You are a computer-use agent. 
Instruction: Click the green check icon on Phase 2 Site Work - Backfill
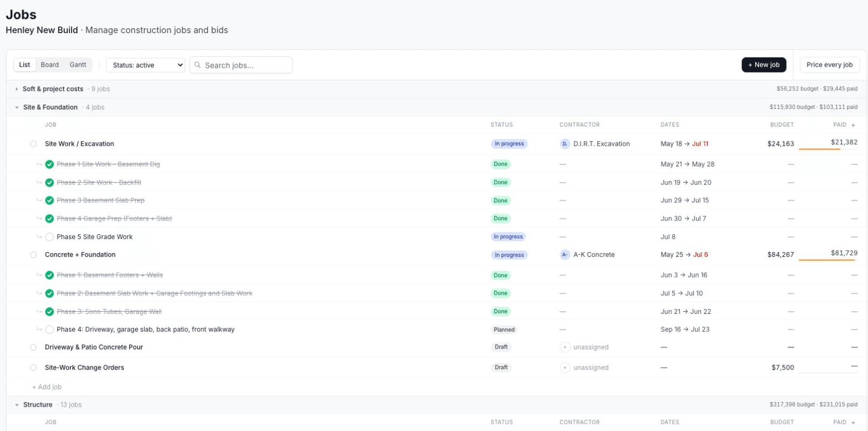(x=49, y=183)
